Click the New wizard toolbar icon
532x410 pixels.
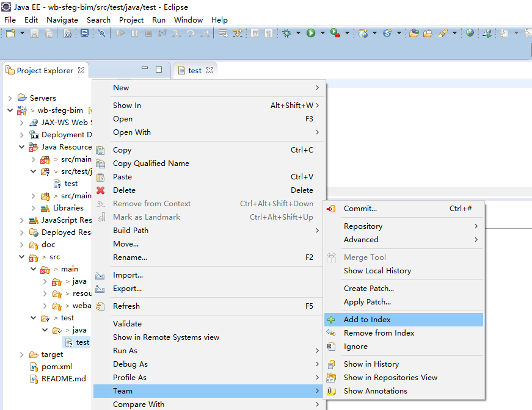coord(10,33)
